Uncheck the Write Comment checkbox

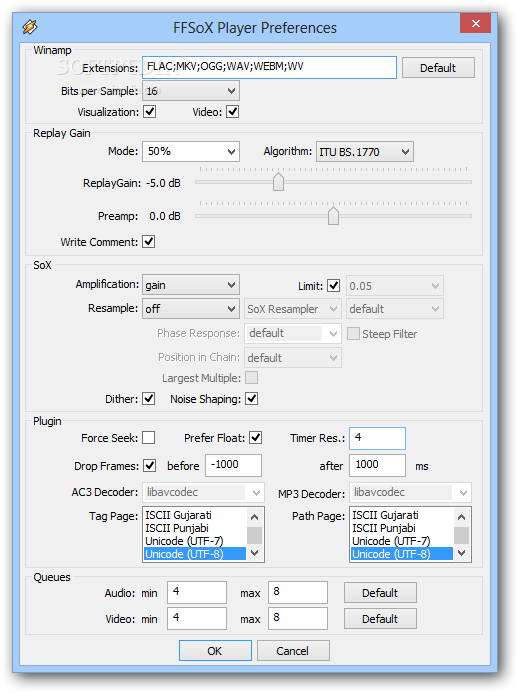point(149,242)
